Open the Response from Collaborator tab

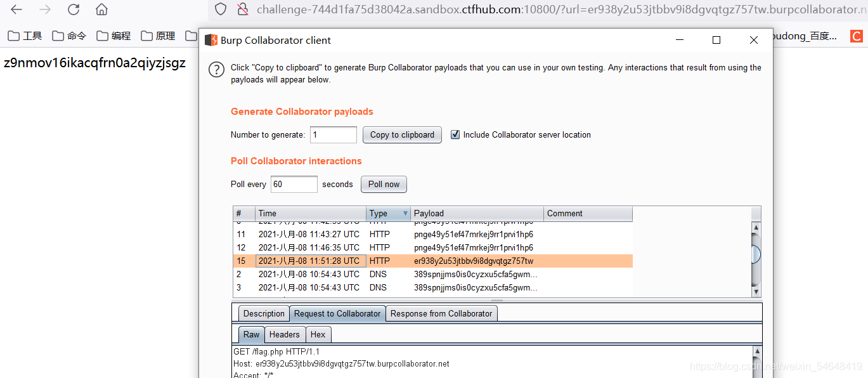pyautogui.click(x=441, y=313)
